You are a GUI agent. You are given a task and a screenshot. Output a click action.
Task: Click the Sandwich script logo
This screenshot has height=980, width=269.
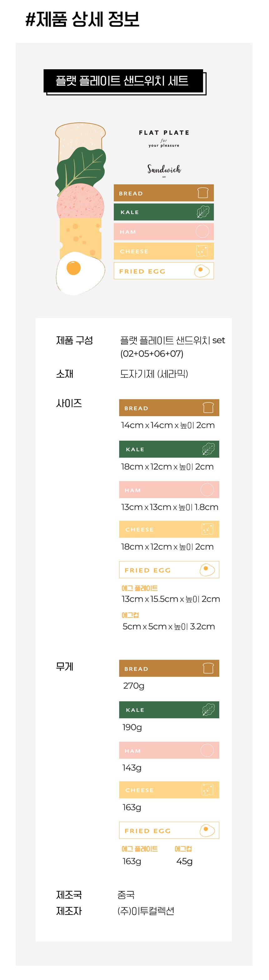pyautogui.click(x=164, y=169)
